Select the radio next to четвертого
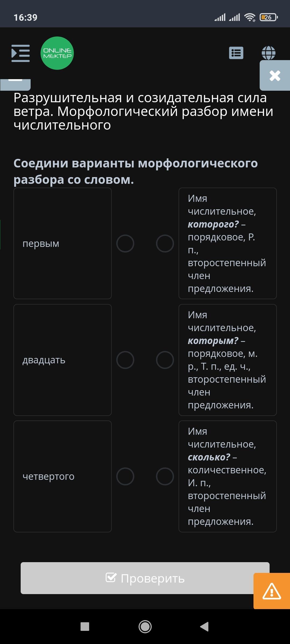The height and width of the screenshot is (644, 290). click(x=125, y=476)
